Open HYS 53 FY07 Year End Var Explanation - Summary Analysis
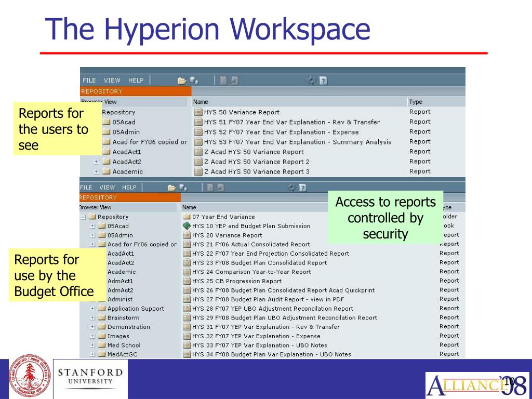This screenshot has height=399, width=532. point(298,142)
